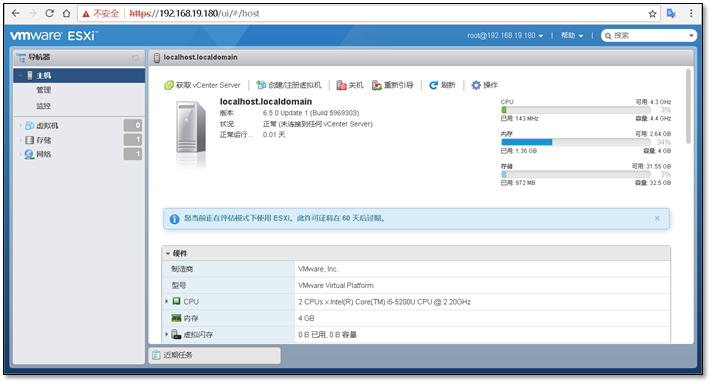
Task: Click the 存储 datastore icon
Action: coord(30,140)
